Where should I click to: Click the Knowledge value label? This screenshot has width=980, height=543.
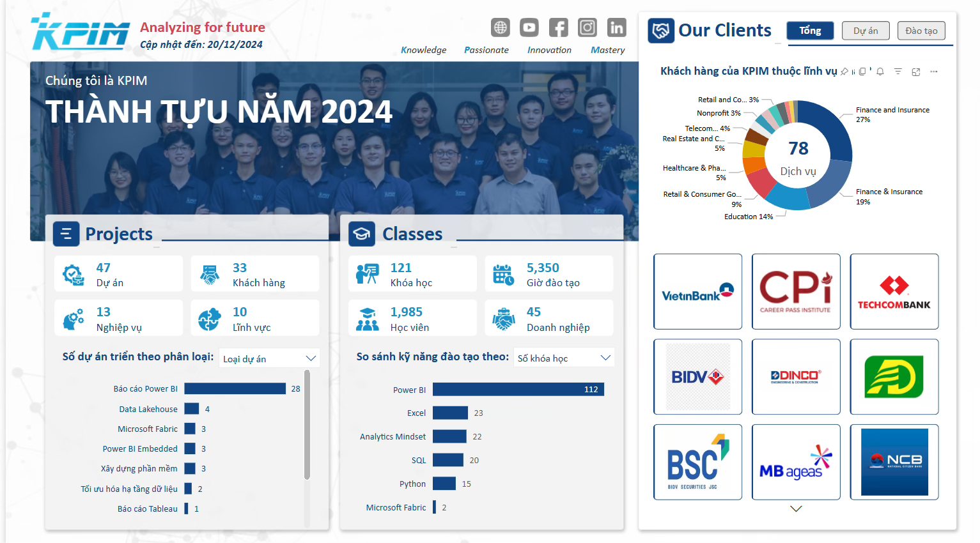pyautogui.click(x=424, y=50)
